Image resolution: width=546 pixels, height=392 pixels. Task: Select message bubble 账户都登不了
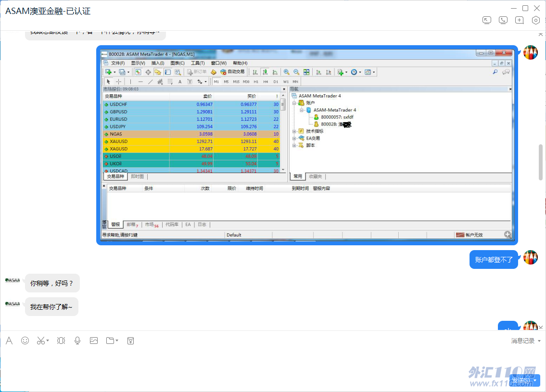[x=494, y=260]
